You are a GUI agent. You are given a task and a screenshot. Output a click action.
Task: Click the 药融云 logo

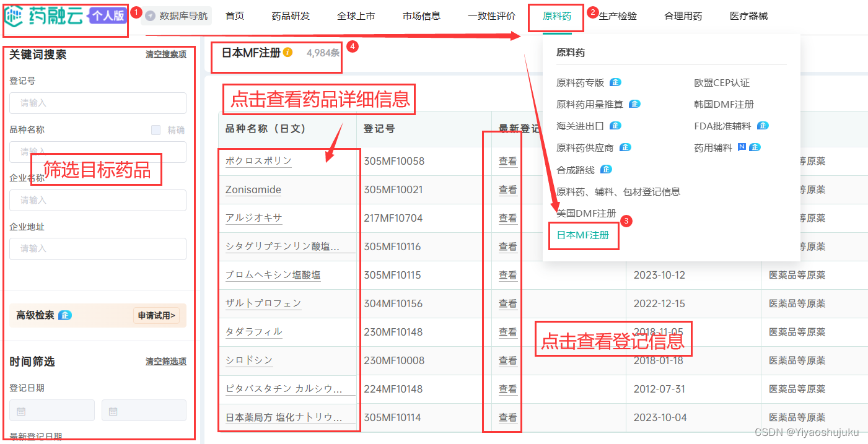[66, 16]
